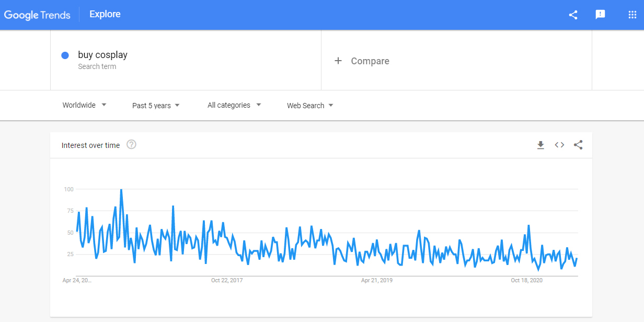
Task: Click the blue dot for buy cosplay
Action: (x=65, y=55)
